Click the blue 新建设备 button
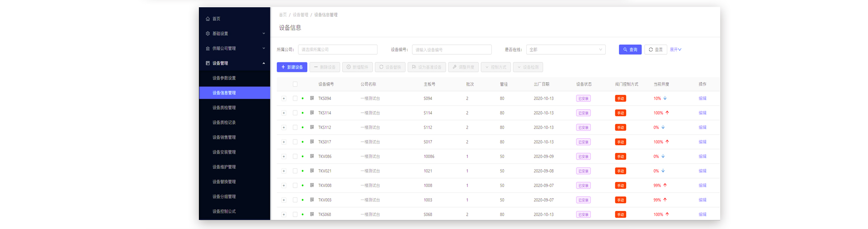This screenshot has width=868, height=229. coord(292,67)
